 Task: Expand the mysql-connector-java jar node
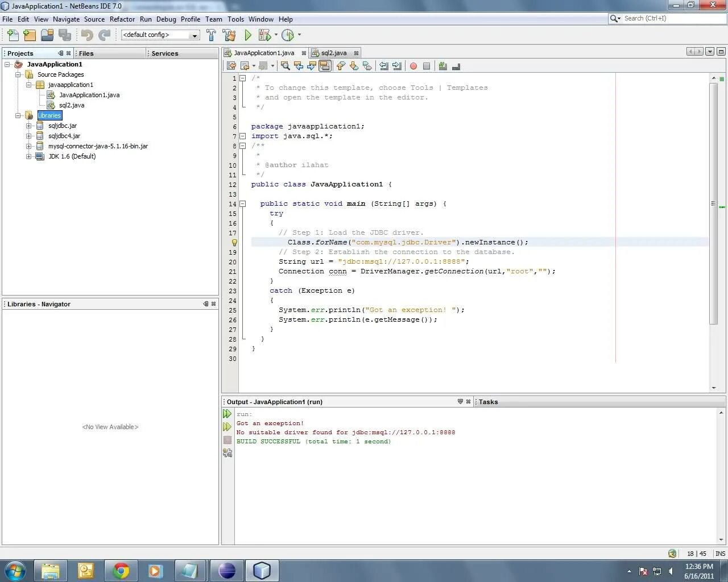[28, 146]
